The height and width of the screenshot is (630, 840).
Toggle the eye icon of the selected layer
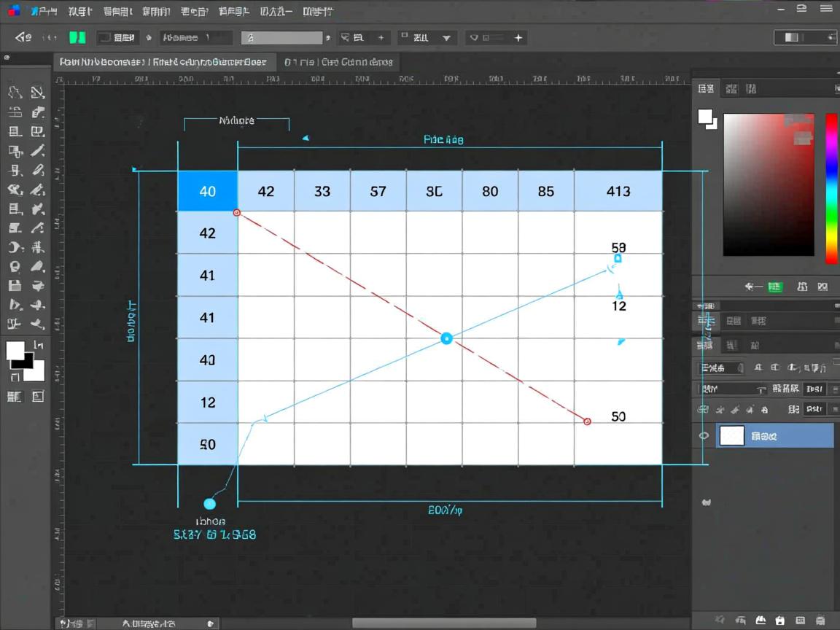click(x=704, y=436)
